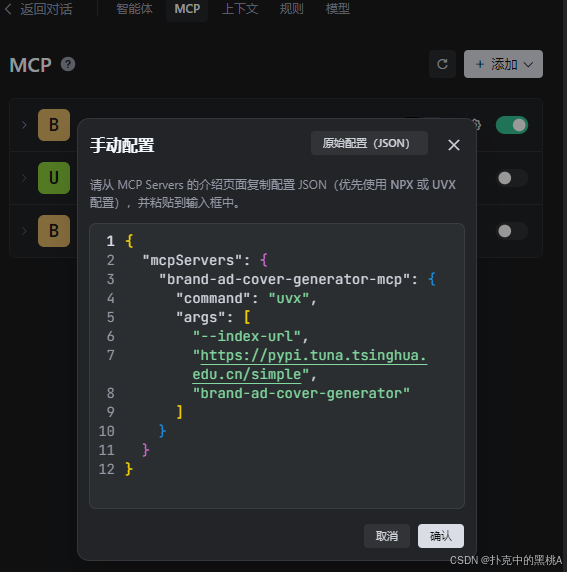Refresh the MCP server list
This screenshot has height=572, width=567.
click(x=442, y=64)
